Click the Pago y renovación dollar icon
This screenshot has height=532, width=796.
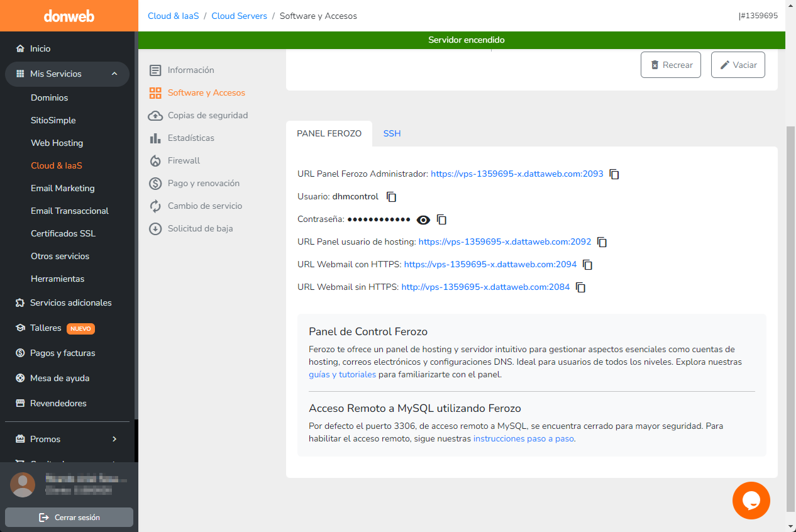(155, 183)
